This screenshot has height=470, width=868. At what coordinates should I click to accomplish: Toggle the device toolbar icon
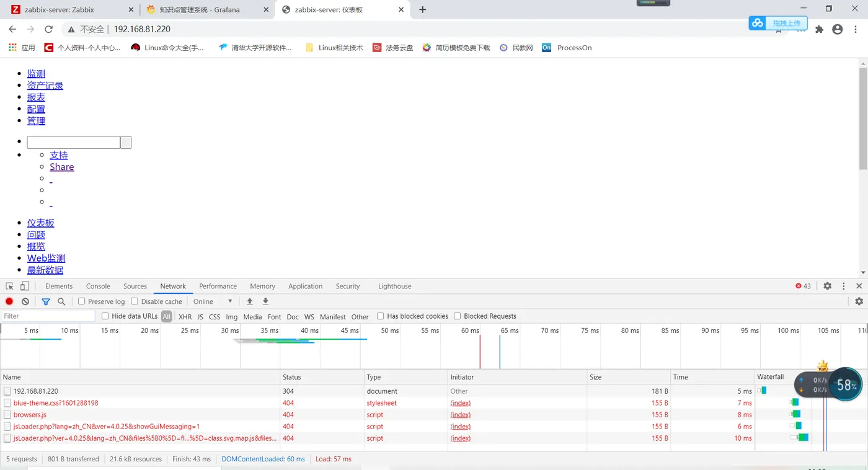pyautogui.click(x=25, y=286)
